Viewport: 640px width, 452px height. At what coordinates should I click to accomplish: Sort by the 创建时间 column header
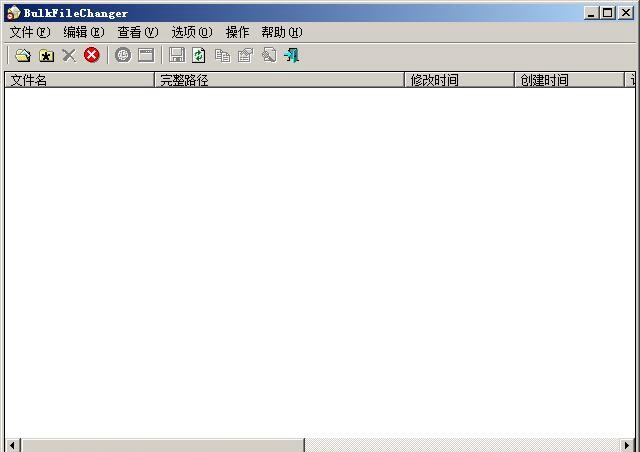[x=569, y=80]
